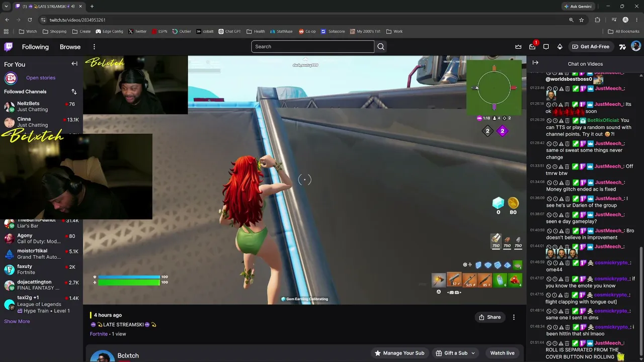Screen dimensions: 644x362
Task: Collapse the For You sidebar
Action: (74, 64)
